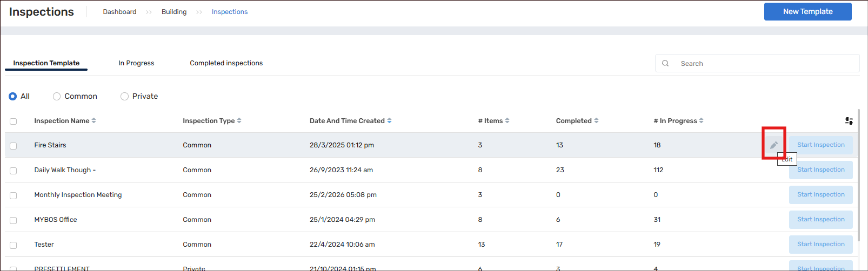
Task: Tick the Fire Stairs row checkbox
Action: pos(14,146)
